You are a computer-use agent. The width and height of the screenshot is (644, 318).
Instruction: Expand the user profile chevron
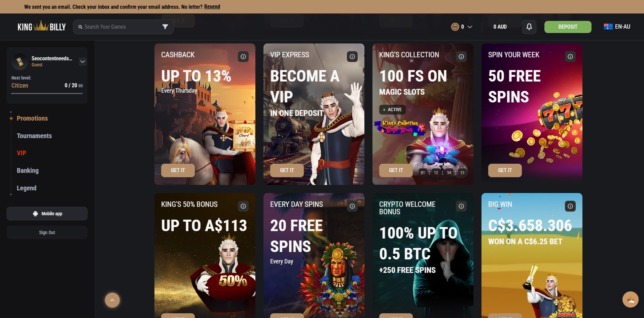82,62
